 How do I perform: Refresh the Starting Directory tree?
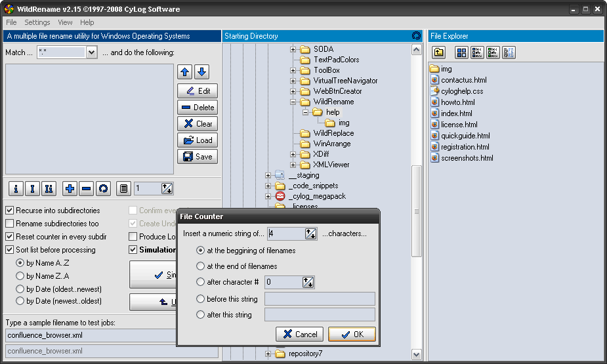pos(416,36)
